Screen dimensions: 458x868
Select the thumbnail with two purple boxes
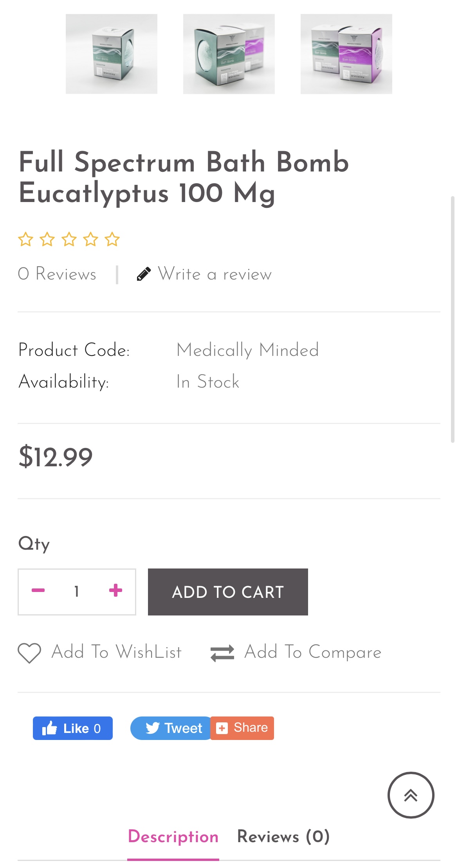pos(346,54)
